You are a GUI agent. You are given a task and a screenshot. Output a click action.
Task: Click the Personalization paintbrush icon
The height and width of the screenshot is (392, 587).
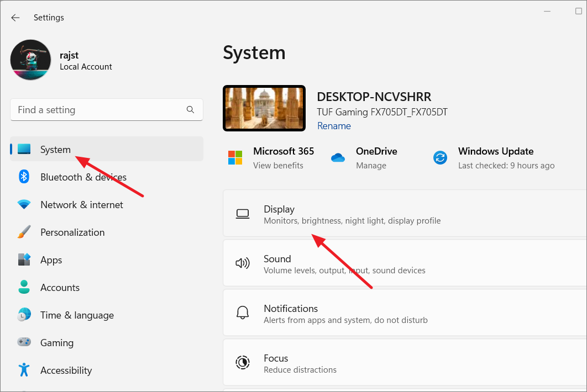click(x=24, y=232)
